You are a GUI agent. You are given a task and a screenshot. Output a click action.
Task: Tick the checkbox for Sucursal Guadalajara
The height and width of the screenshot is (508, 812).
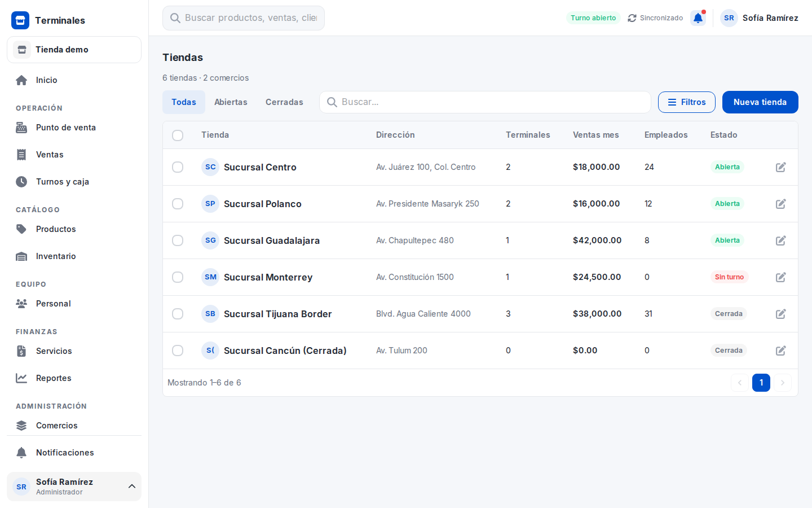pos(178,240)
